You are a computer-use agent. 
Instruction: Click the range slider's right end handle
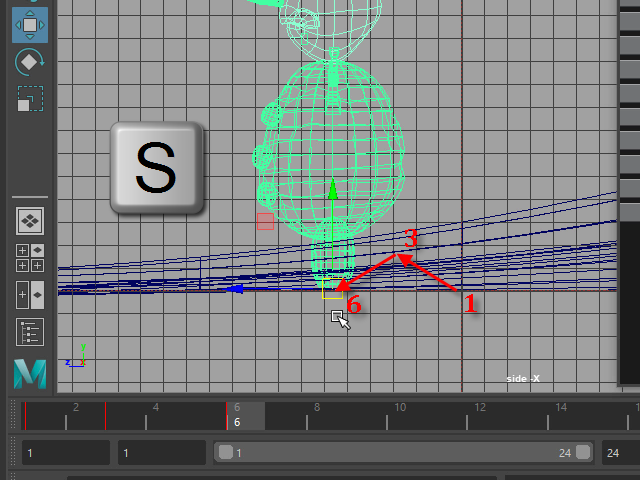[582, 453]
